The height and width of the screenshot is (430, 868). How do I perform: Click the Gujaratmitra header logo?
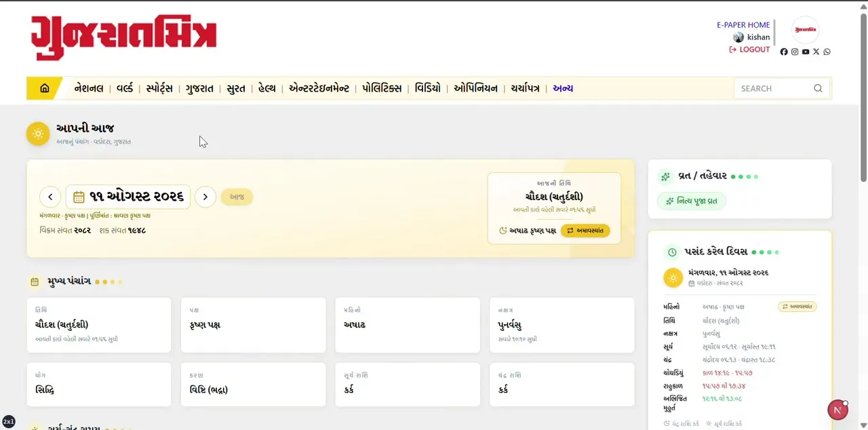123,36
